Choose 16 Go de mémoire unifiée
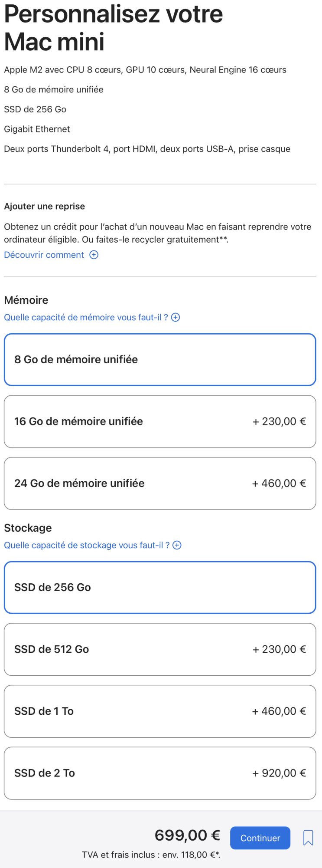The width and height of the screenshot is (322, 868). [160, 421]
